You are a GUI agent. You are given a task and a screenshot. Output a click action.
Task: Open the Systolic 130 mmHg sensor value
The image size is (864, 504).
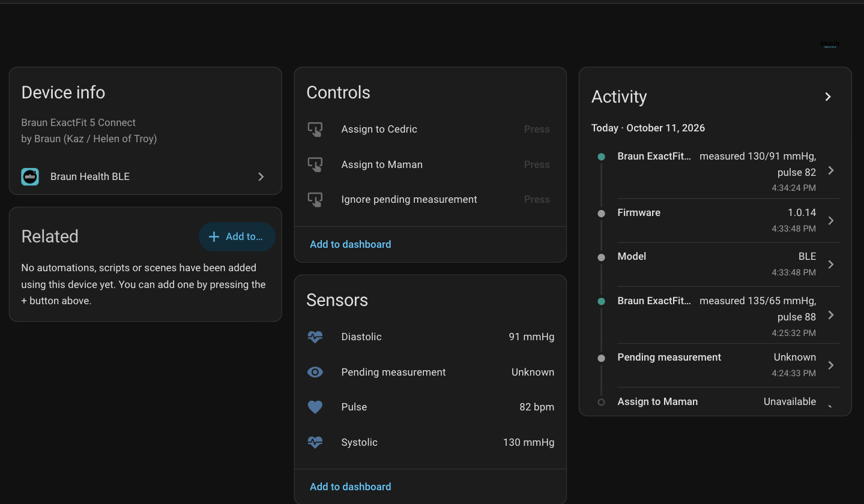click(x=528, y=442)
